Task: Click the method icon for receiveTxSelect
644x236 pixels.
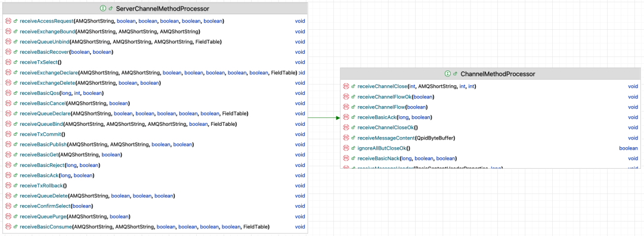Action: pyautogui.click(x=8, y=62)
